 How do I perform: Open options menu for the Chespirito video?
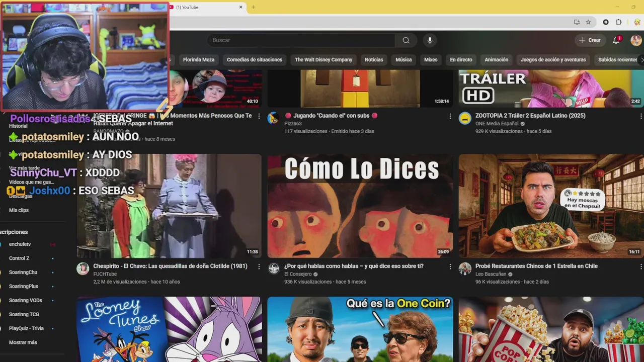click(x=259, y=266)
